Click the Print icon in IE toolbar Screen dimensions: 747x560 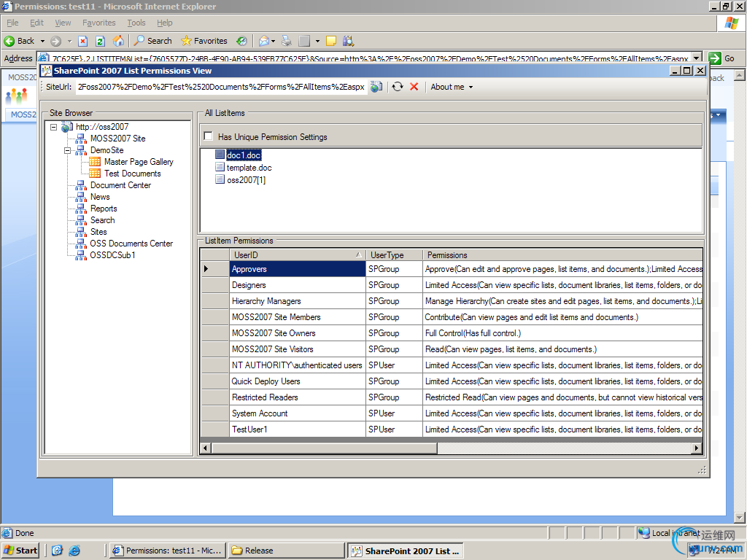point(287,41)
